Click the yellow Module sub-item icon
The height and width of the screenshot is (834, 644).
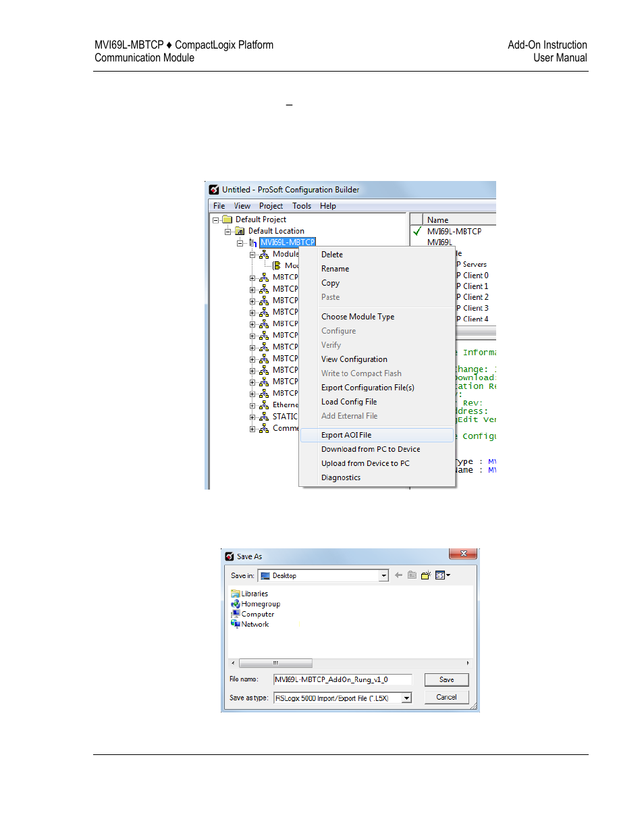pos(277,265)
